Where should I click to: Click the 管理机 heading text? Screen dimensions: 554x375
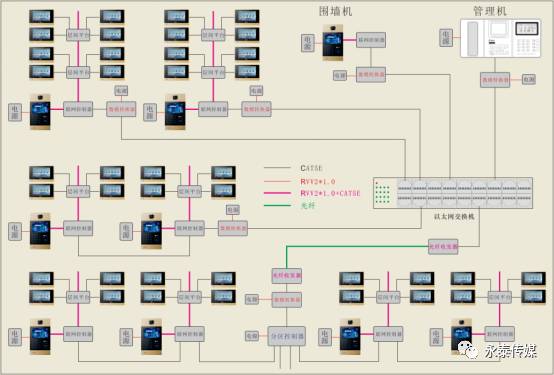(x=490, y=11)
